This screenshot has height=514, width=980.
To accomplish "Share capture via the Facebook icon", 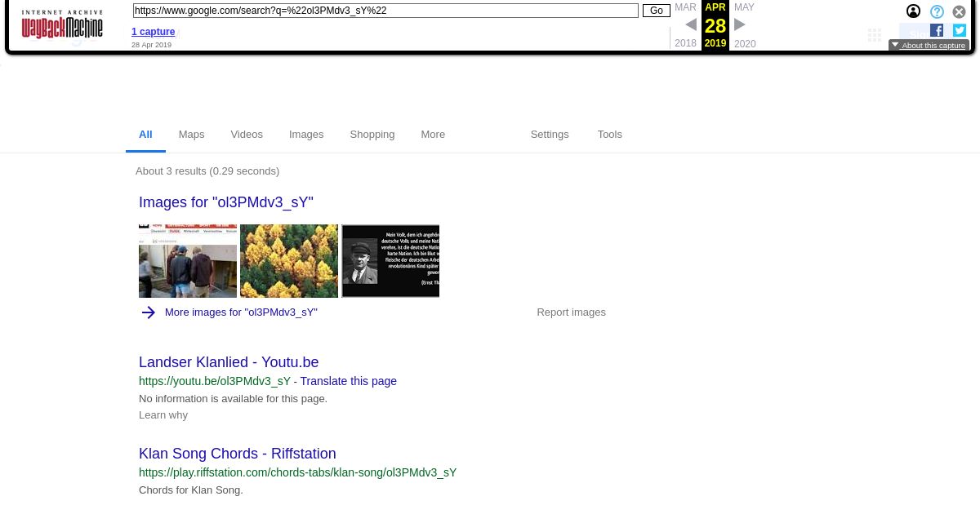I will [x=937, y=30].
